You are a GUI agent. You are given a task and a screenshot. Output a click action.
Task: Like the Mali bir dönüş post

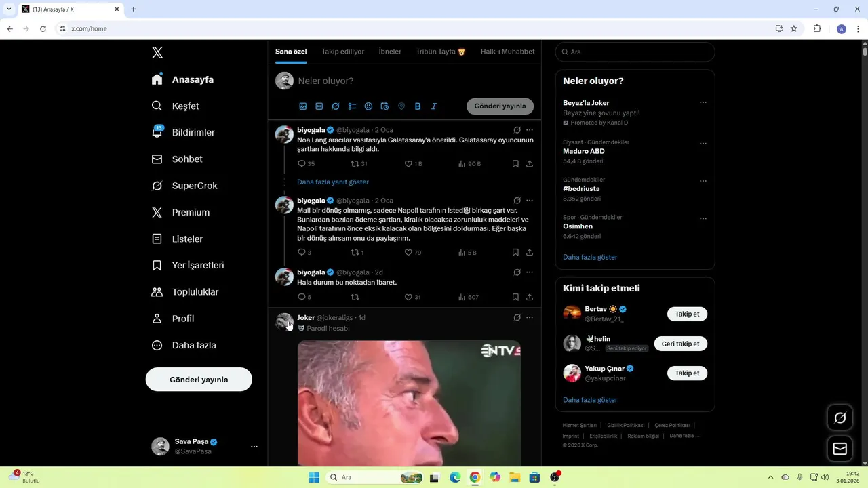tap(412, 253)
